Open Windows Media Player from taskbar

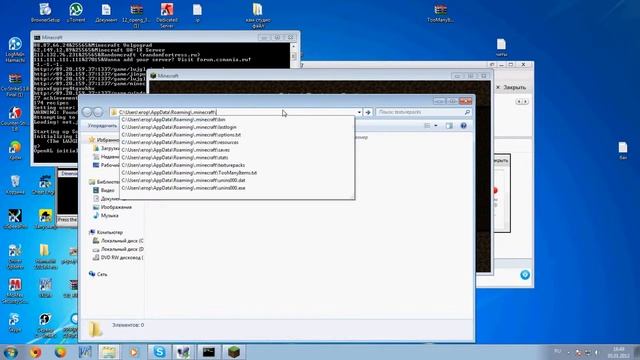pyautogui.click(x=133, y=352)
